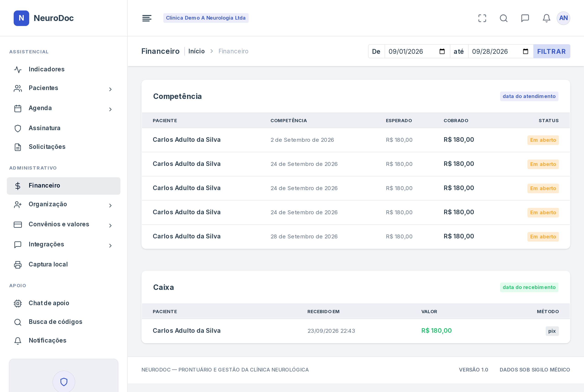Open the Indicadores menu item

coord(64,69)
